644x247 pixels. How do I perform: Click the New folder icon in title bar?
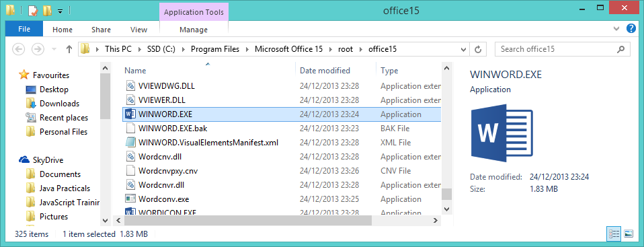[47, 11]
